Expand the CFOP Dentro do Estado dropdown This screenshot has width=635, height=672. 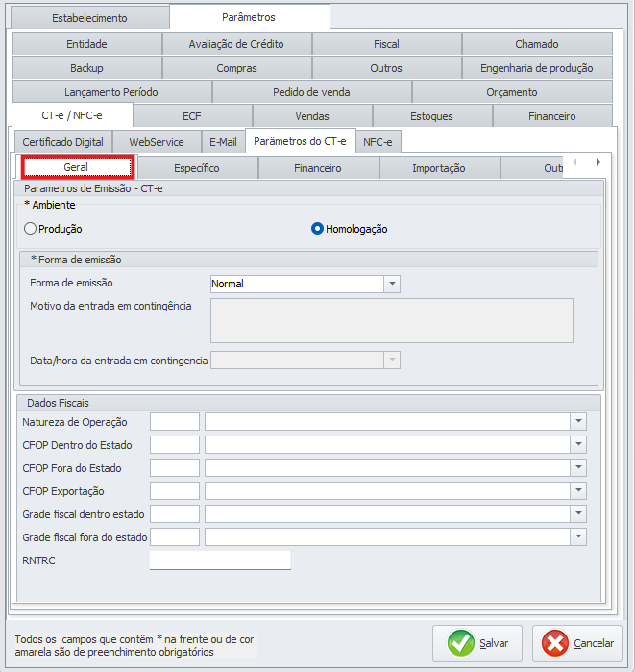578,445
